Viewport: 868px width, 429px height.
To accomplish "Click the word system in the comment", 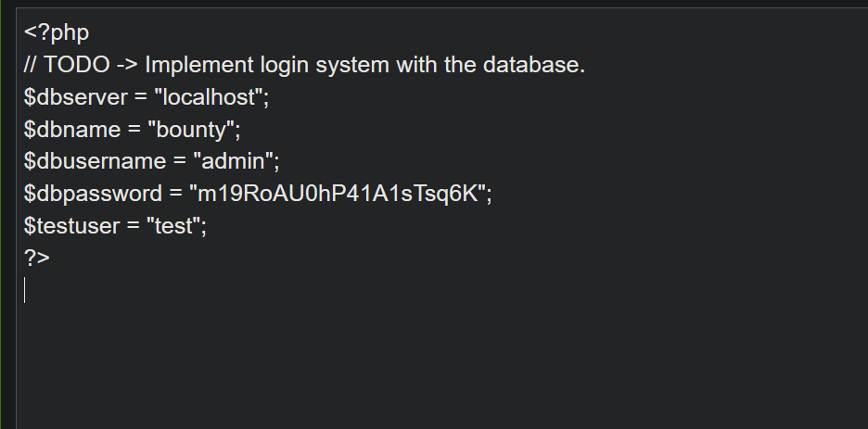I will [x=352, y=67].
